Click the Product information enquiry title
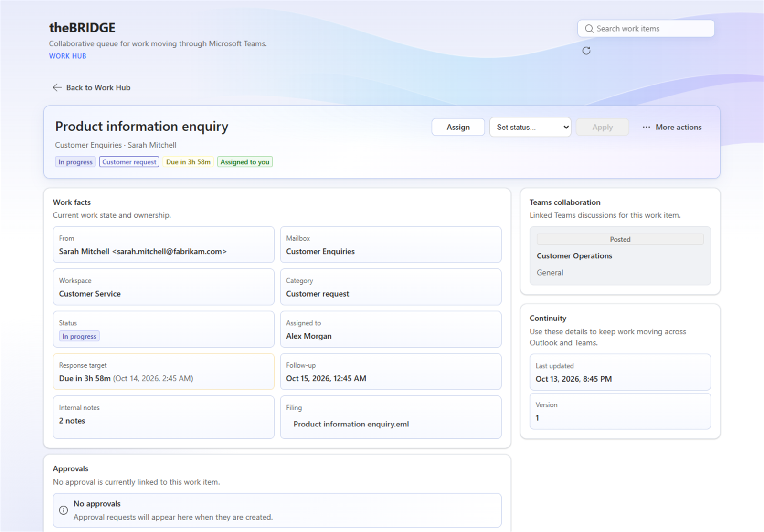764x532 pixels. pyautogui.click(x=142, y=127)
